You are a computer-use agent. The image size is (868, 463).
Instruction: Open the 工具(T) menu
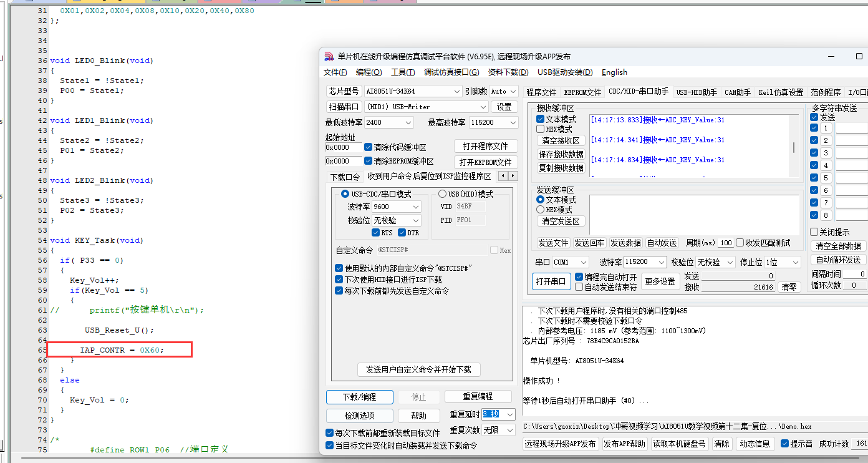pos(403,72)
